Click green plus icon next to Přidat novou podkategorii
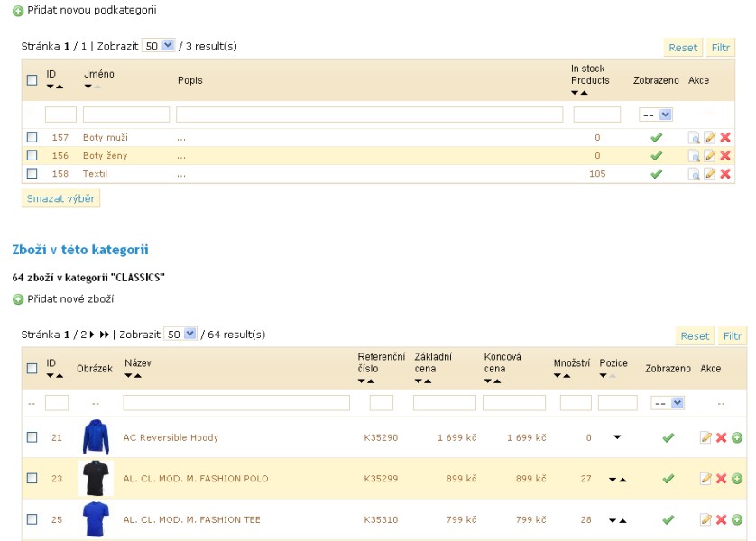756x541 pixels. 18,11
